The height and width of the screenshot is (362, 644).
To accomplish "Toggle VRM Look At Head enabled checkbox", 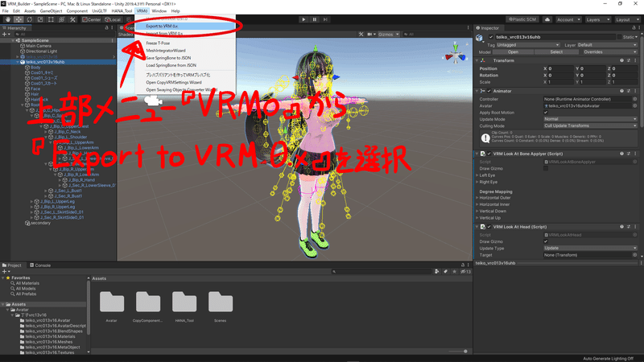I will pyautogui.click(x=489, y=227).
